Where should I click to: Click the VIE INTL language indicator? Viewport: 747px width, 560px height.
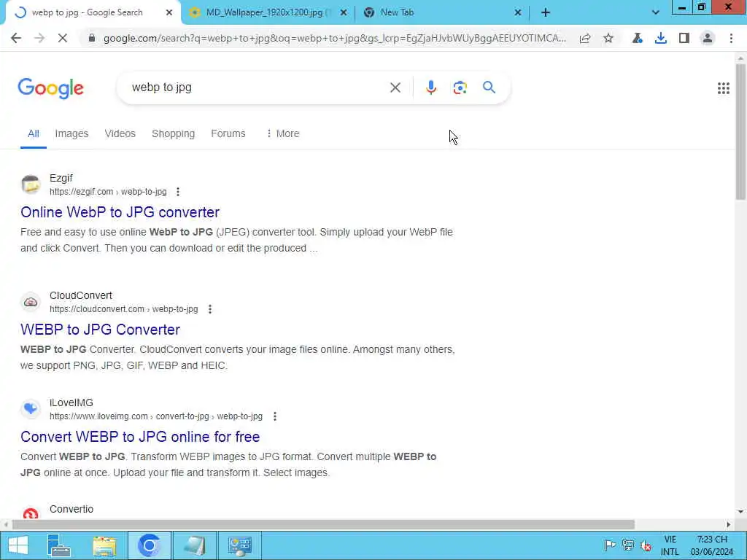pos(670,545)
